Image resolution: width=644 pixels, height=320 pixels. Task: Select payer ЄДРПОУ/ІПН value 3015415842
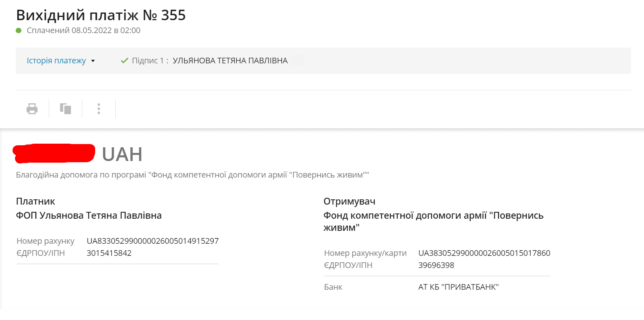[109, 253]
